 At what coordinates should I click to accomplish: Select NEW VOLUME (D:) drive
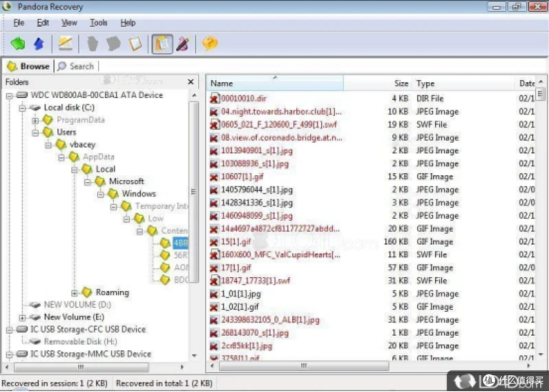(77, 305)
